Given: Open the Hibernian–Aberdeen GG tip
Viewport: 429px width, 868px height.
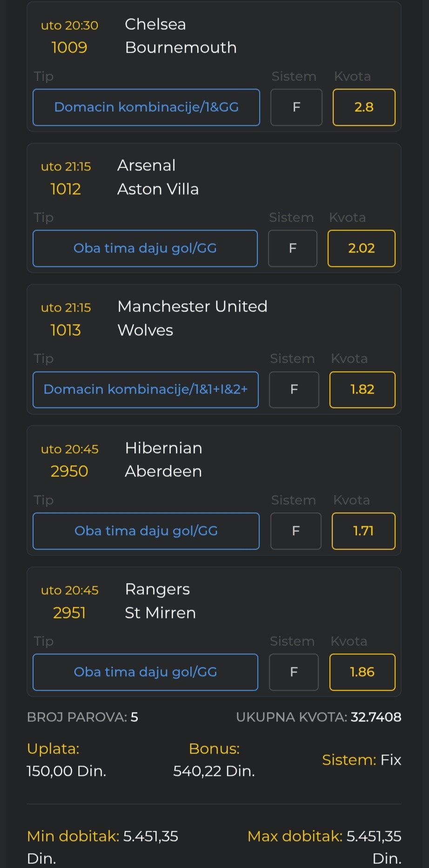Looking at the screenshot, I should coord(146,531).
